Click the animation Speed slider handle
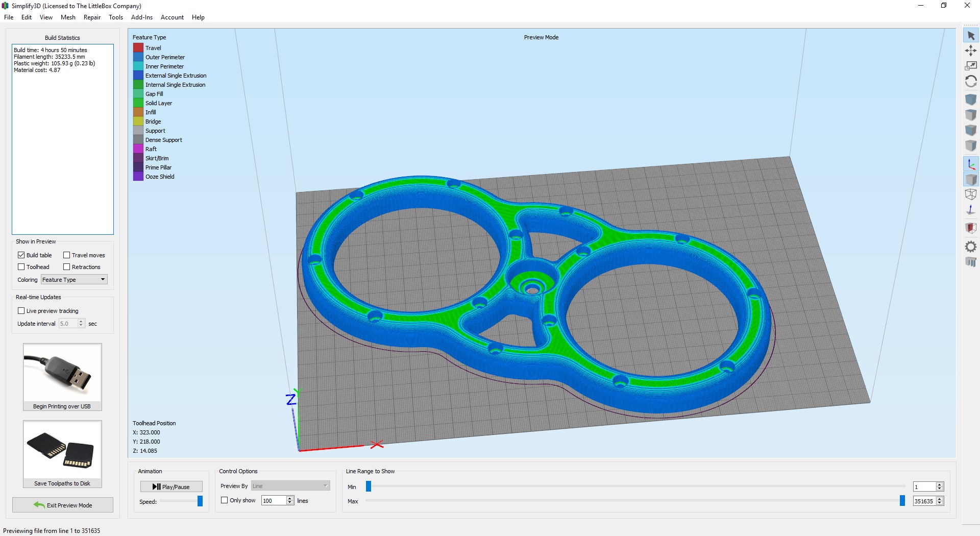Image resolution: width=980 pixels, height=536 pixels. coord(200,501)
